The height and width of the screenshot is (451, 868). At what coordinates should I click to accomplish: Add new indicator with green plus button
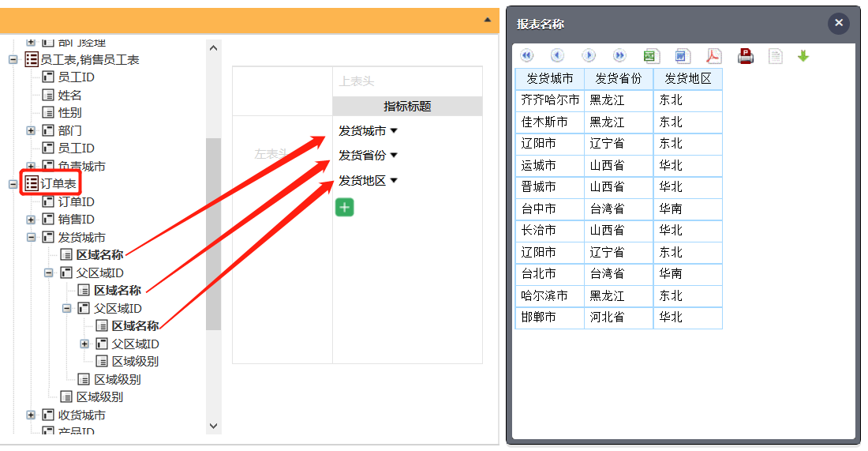344,207
